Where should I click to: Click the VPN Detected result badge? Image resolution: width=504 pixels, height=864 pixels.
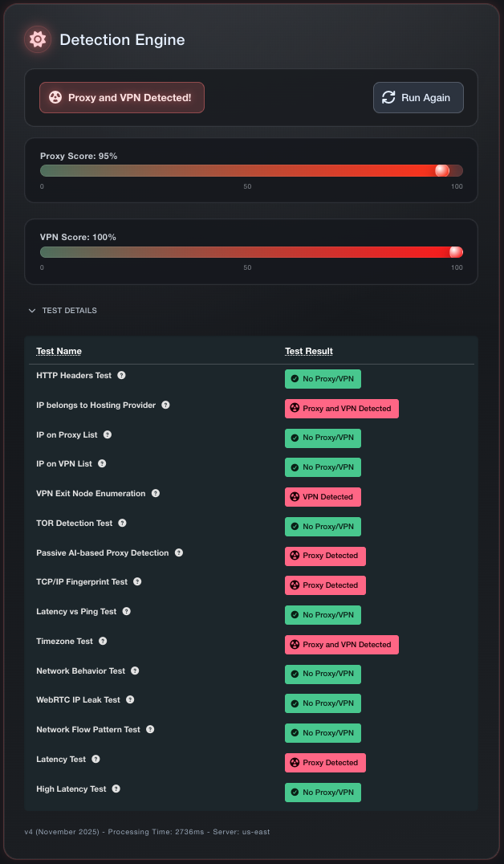(x=323, y=497)
